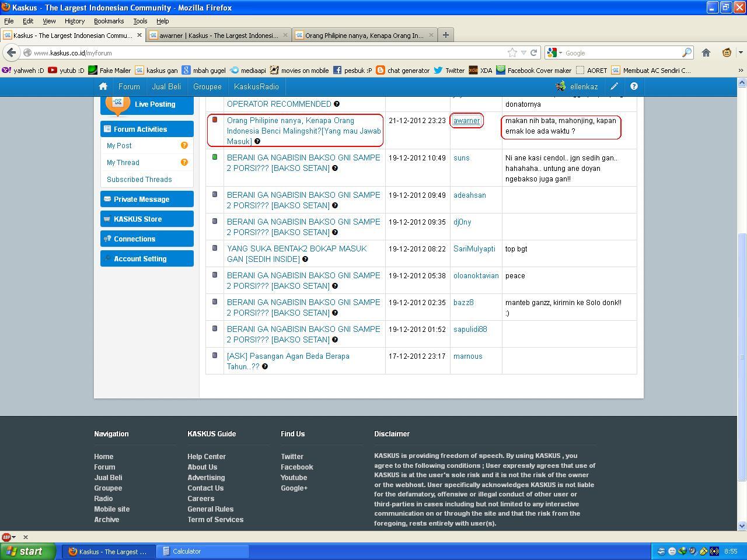The height and width of the screenshot is (560, 747).
Task: Open the yutub :D bookmark
Action: (x=66, y=70)
